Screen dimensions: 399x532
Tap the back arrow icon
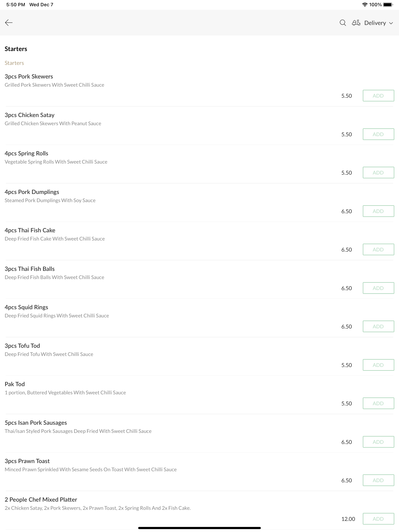point(9,23)
